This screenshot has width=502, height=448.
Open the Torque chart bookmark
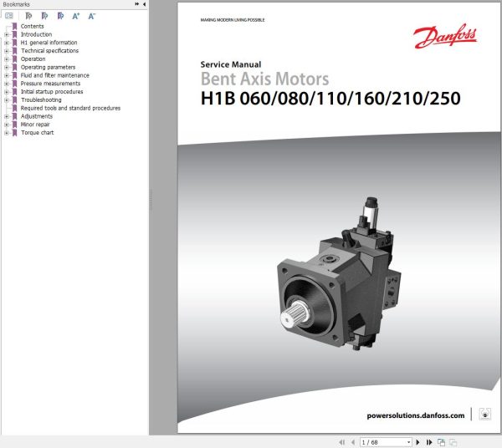point(37,133)
